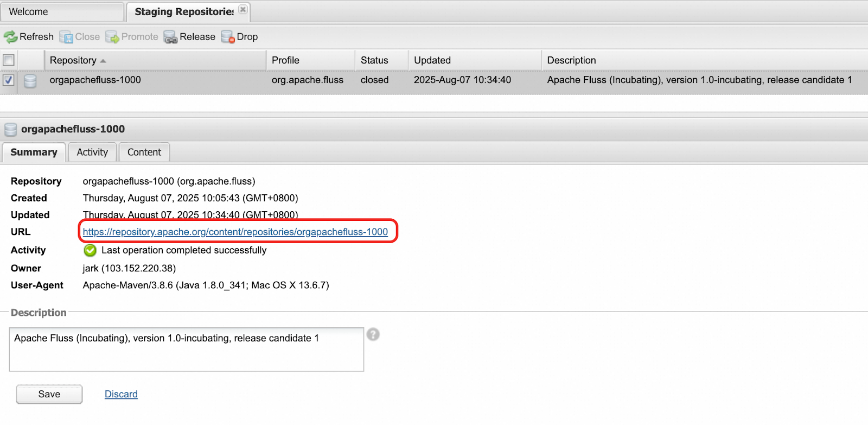Sort by the Repository column header

coord(73,60)
